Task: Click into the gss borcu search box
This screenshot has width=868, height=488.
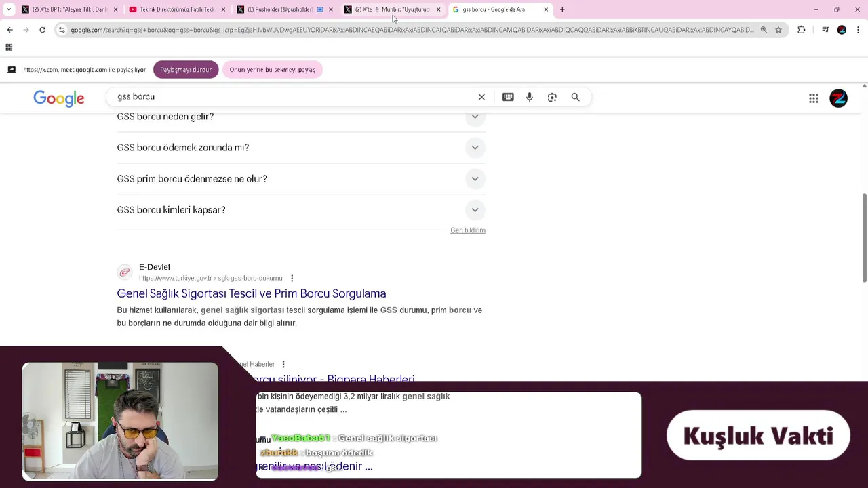Action: pos(295,97)
